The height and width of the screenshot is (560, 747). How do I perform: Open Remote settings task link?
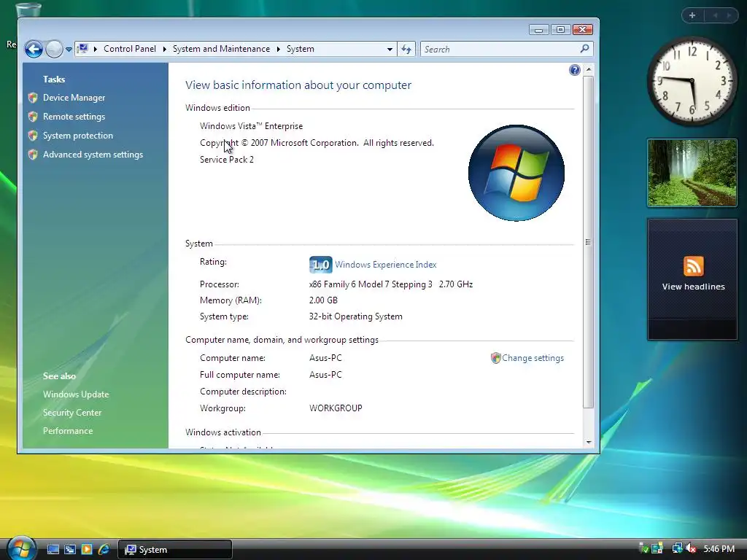coord(74,117)
